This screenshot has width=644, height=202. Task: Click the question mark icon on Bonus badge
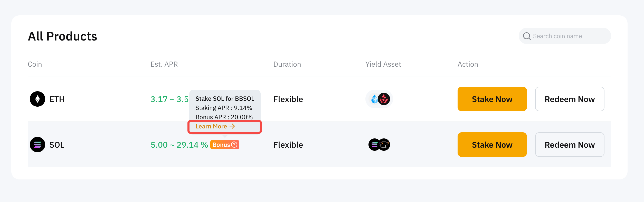point(234,145)
